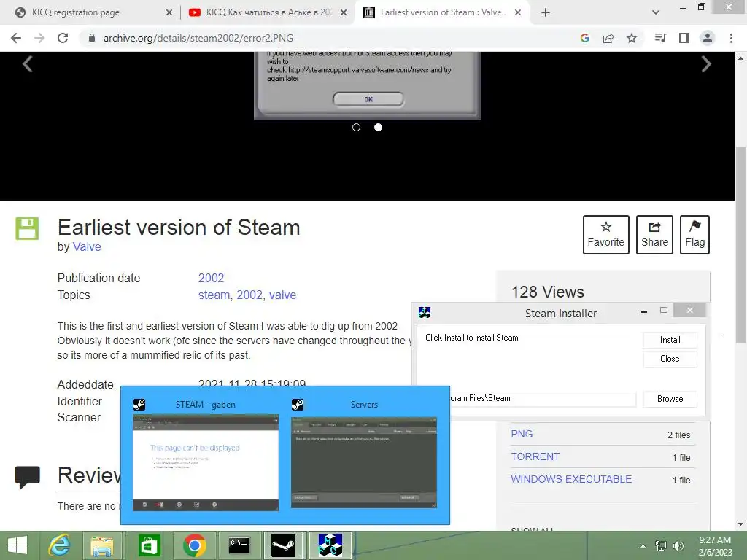Open the steam topic link
Screen dimensions: 747x560
click(x=214, y=295)
